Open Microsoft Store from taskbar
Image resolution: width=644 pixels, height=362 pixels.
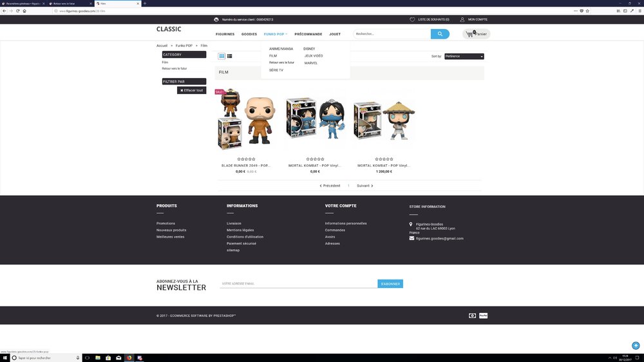coord(108,358)
